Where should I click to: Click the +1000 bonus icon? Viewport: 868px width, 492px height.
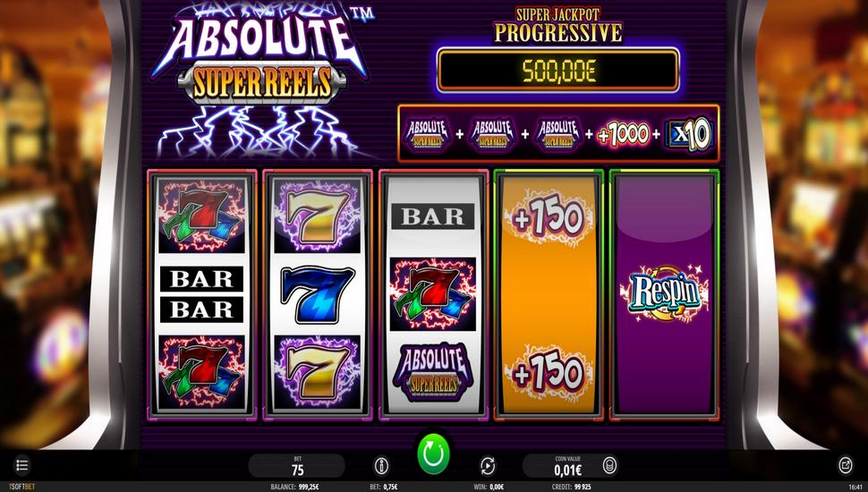tap(624, 134)
